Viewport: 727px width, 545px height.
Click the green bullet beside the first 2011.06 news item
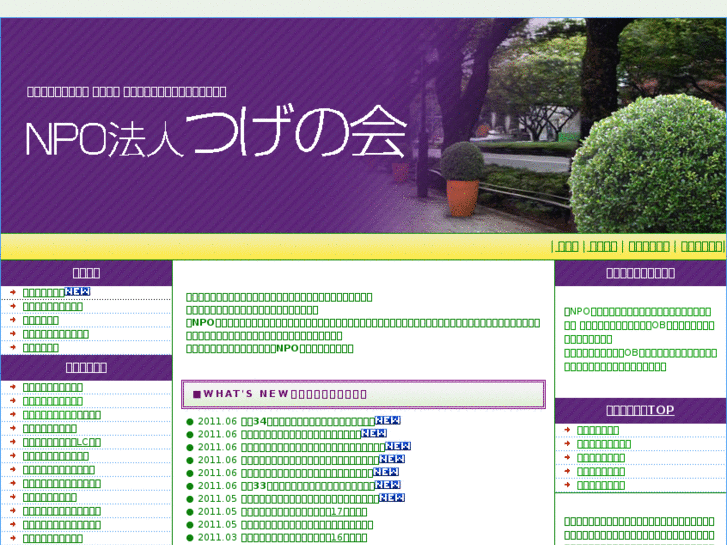[x=190, y=421]
